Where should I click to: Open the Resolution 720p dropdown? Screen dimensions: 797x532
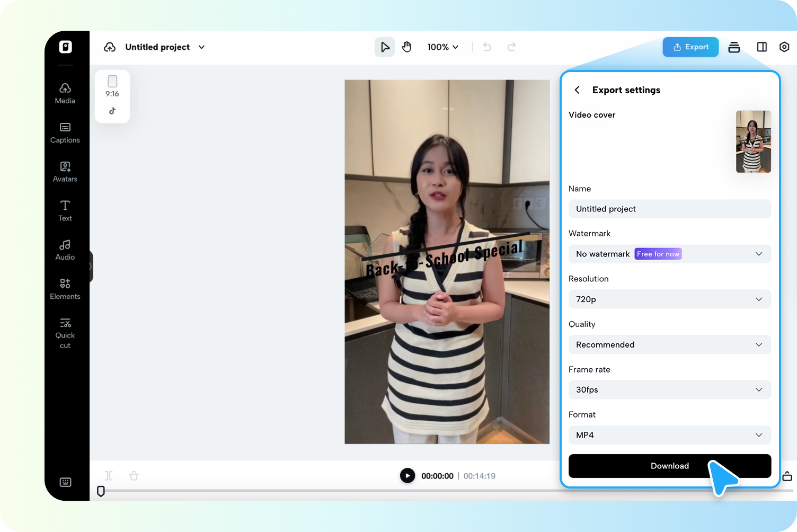coord(670,299)
